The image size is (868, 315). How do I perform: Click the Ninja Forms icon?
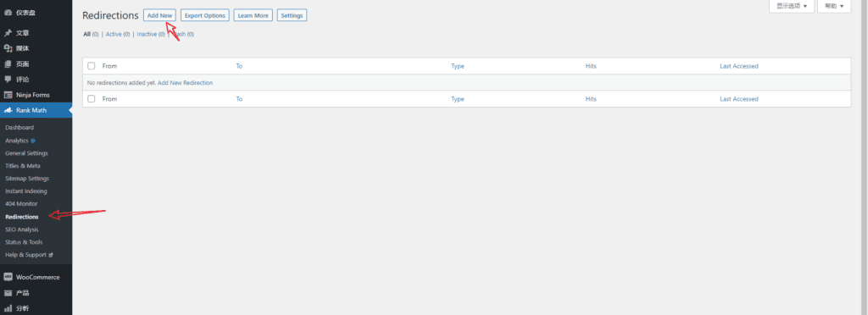pyautogui.click(x=8, y=95)
